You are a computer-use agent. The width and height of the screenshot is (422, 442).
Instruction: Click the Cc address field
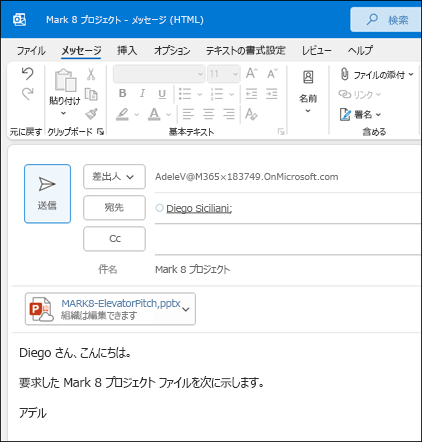point(287,239)
